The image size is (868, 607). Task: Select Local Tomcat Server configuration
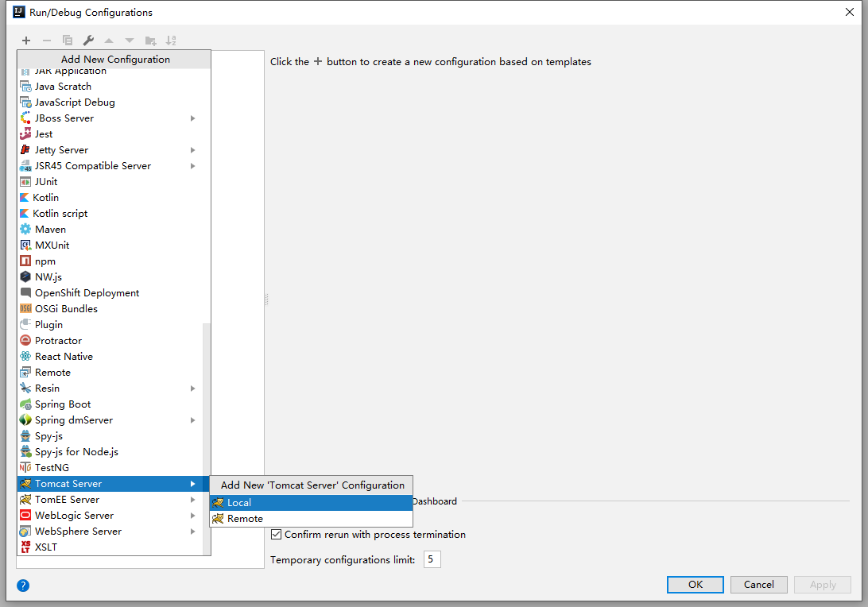pyautogui.click(x=311, y=502)
